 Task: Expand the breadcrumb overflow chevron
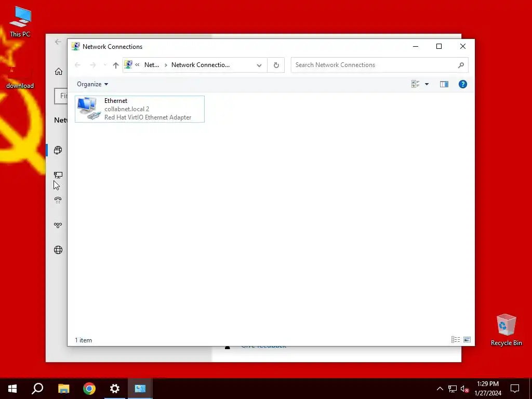click(x=137, y=64)
